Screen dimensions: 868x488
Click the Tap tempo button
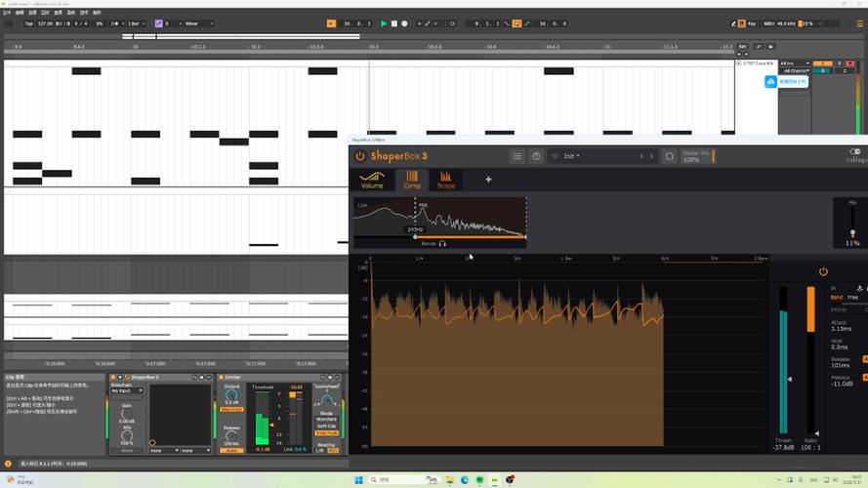click(28, 23)
